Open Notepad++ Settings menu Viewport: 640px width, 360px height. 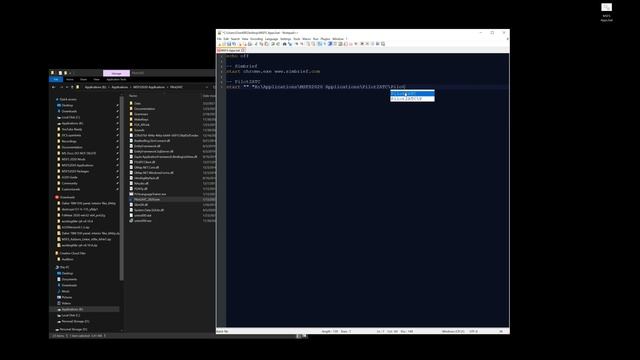coord(286,39)
